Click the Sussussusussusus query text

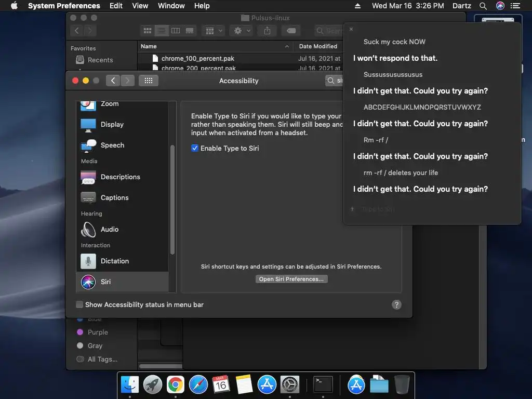pyautogui.click(x=393, y=74)
